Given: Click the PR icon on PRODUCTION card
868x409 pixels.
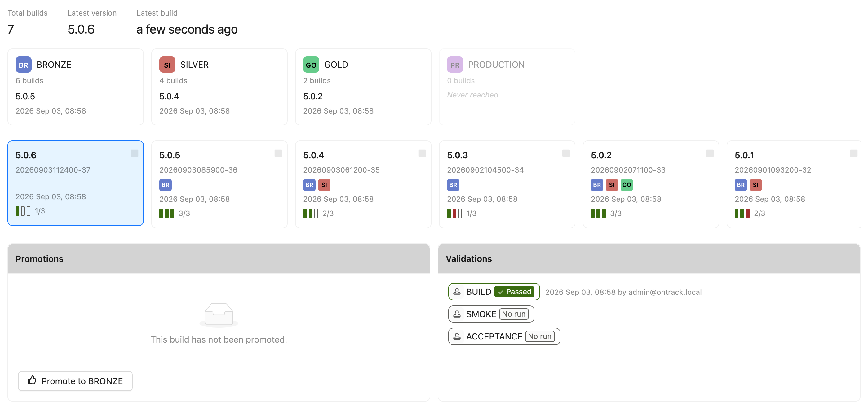Looking at the screenshot, I should [x=455, y=65].
